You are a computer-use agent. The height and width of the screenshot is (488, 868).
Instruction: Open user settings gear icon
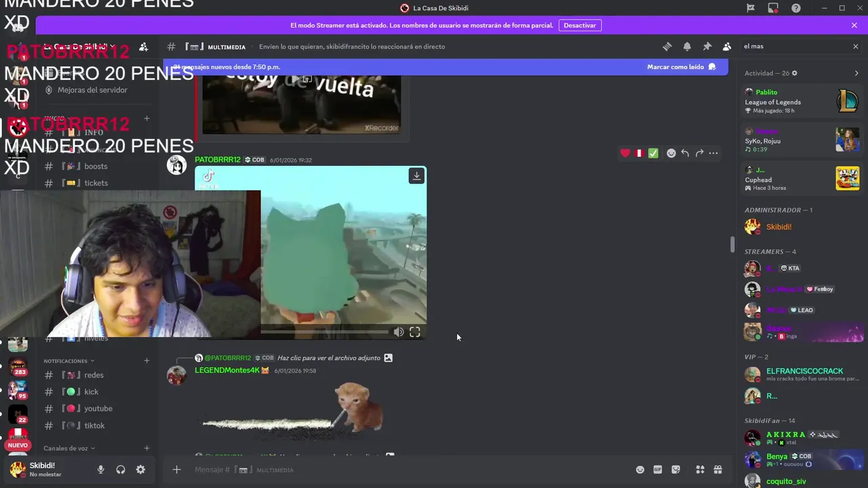(x=140, y=470)
